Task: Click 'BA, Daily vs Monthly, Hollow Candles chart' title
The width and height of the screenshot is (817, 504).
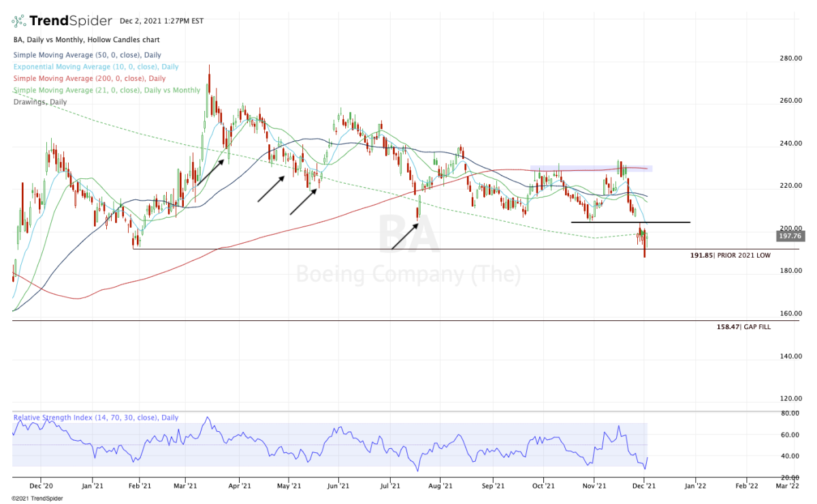Action: tap(86, 40)
